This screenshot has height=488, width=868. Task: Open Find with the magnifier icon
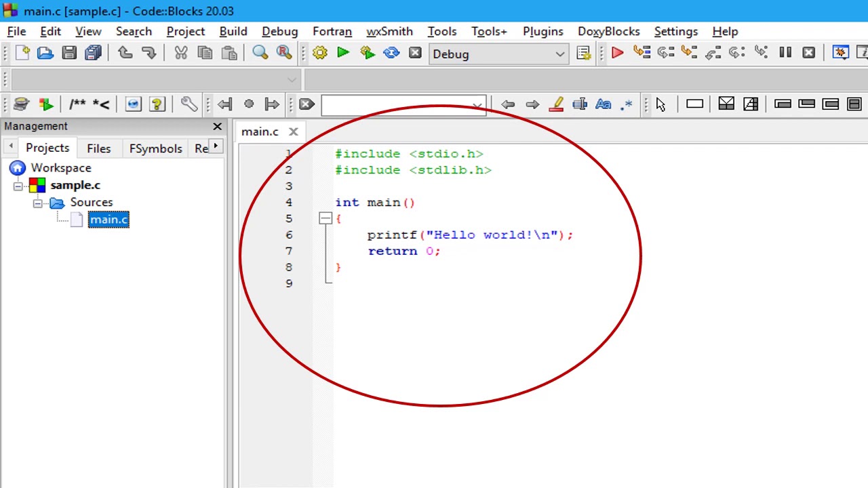point(260,54)
